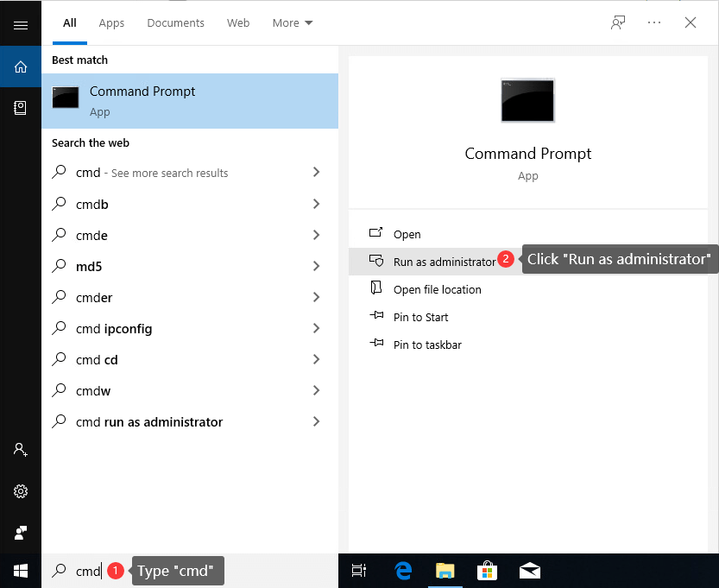Open the three-dots options menu
The height and width of the screenshot is (588, 719).
click(654, 22)
